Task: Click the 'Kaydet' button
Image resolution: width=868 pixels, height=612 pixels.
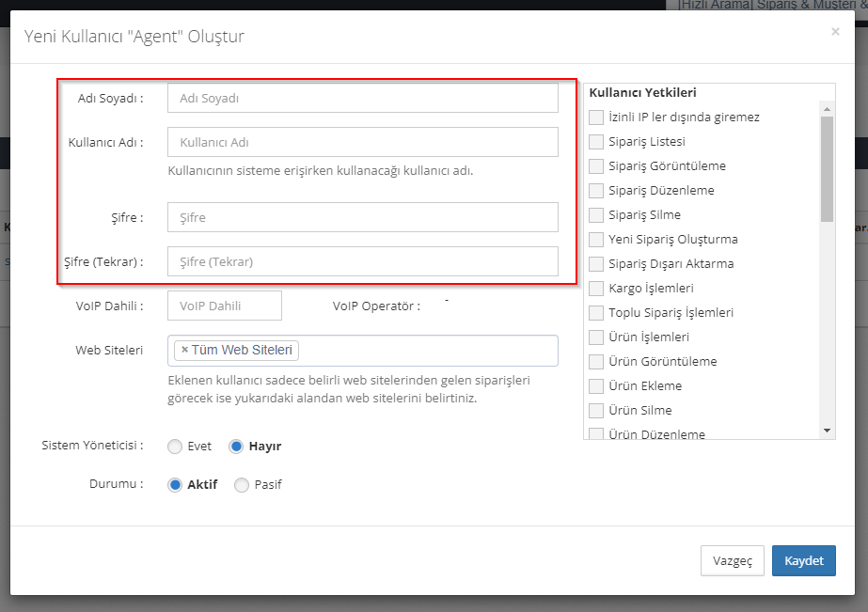Action: coord(803,560)
